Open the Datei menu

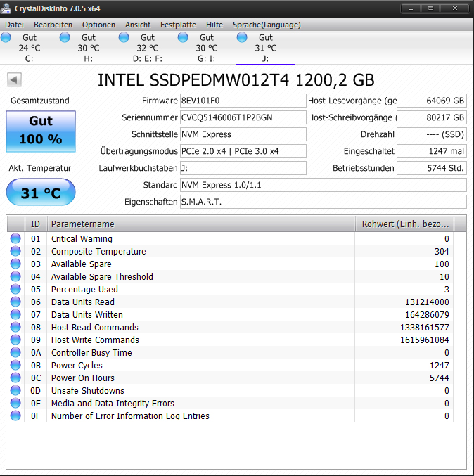(x=14, y=25)
